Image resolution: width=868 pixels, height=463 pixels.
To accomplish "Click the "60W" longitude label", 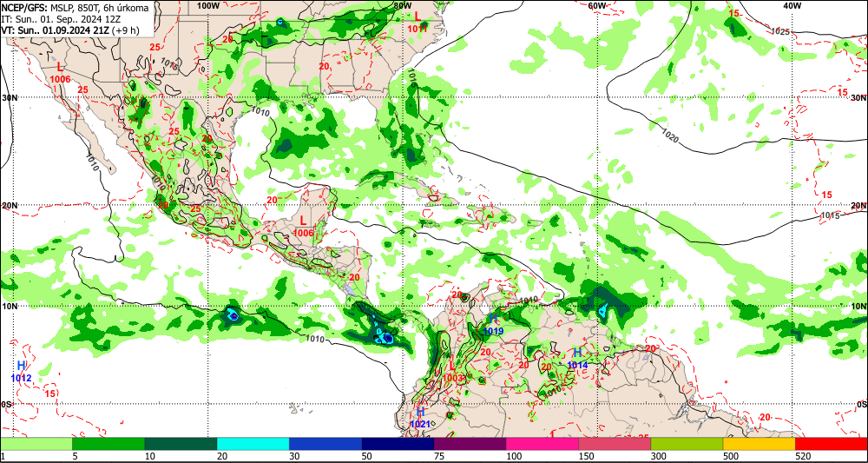I will click(x=597, y=5).
